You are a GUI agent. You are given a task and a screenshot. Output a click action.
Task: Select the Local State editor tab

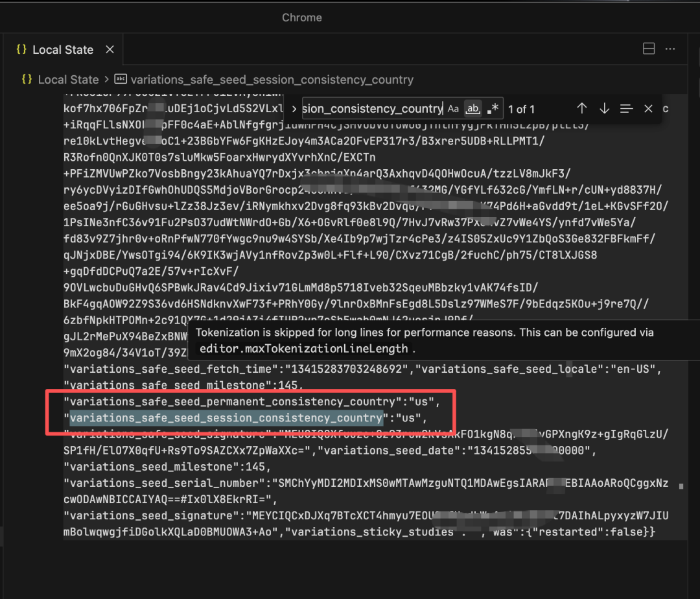coord(63,50)
